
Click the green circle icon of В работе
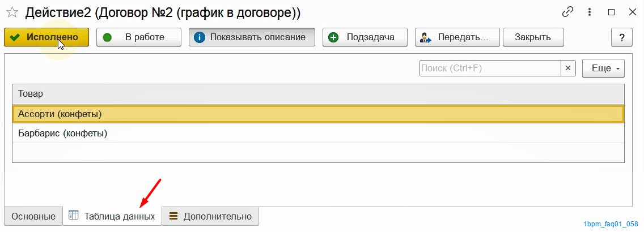pyautogui.click(x=107, y=37)
